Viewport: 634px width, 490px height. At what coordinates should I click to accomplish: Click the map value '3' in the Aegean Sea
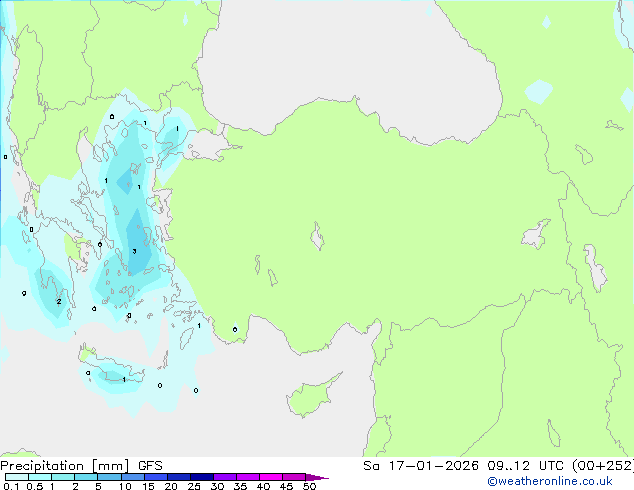tap(134, 251)
